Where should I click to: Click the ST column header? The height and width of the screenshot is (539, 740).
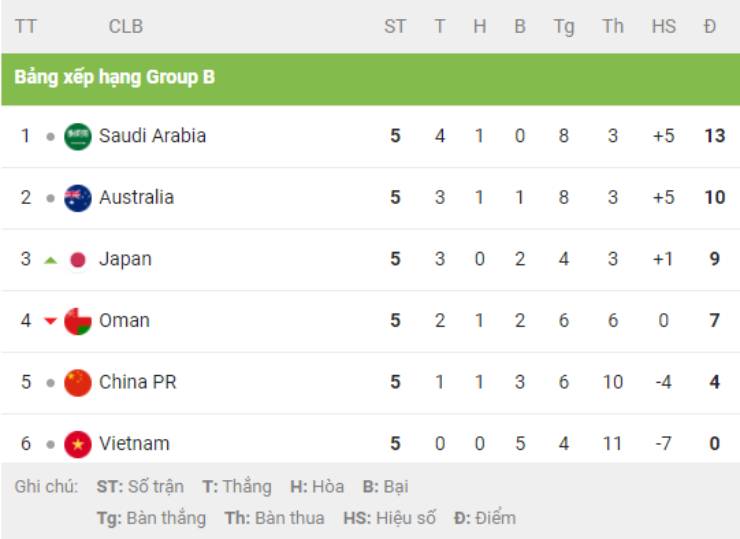coord(395,26)
